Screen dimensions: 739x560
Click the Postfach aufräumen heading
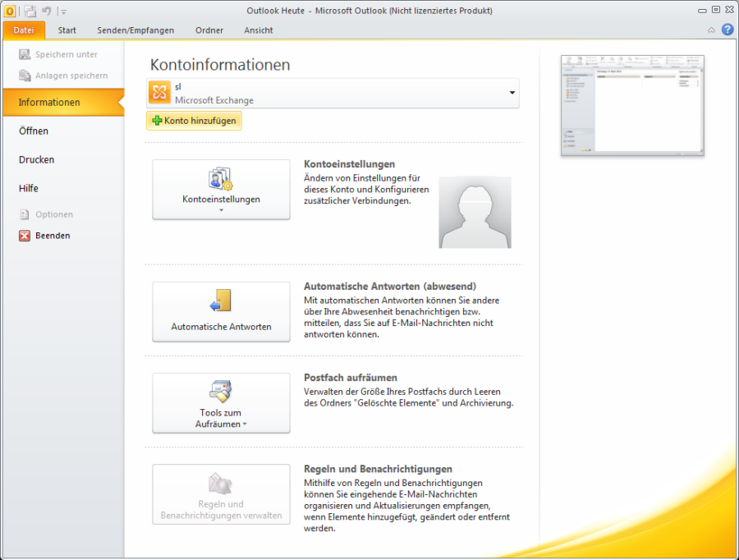tap(350, 378)
